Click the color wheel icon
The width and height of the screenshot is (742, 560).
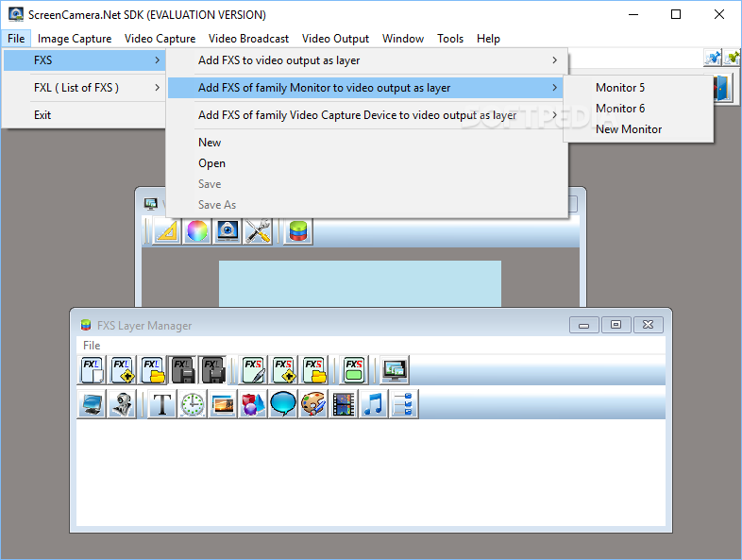(x=197, y=231)
